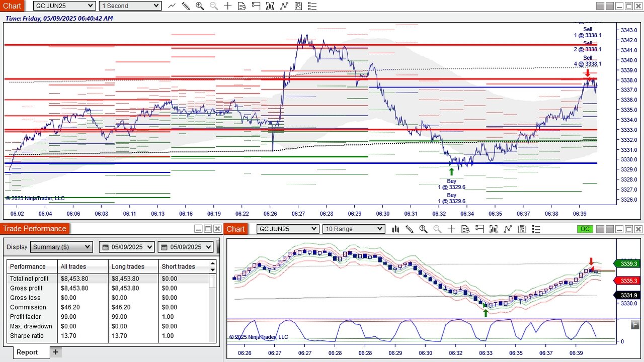The image size is (644, 362).
Task: Activate crosshair cursor in top chart toolbar
Action: [x=228, y=6]
